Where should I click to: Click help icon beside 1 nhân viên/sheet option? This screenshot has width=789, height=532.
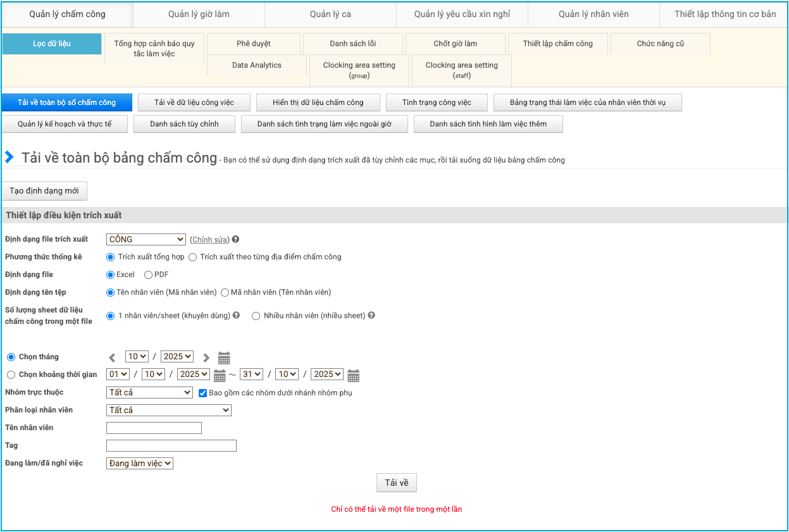coord(236,315)
